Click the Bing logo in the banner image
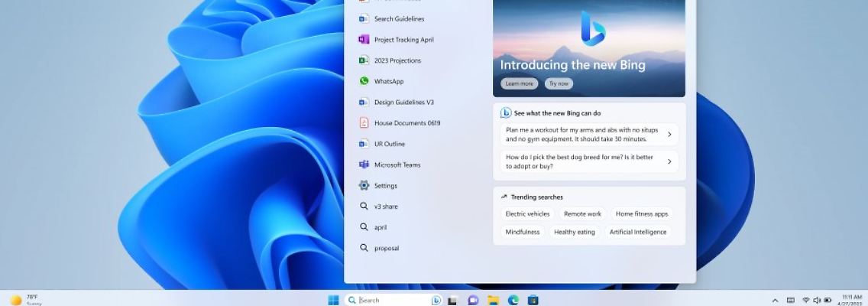The width and height of the screenshot is (868, 306). click(x=593, y=28)
